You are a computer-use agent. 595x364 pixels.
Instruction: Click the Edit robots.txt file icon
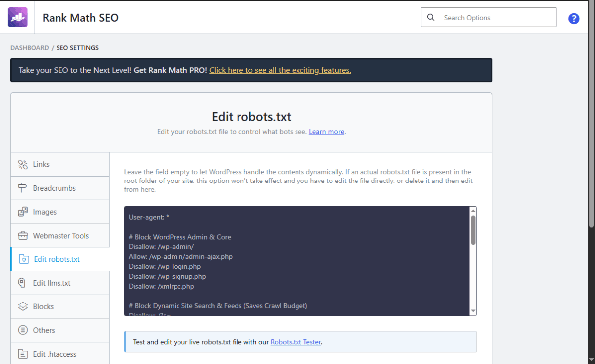tap(24, 259)
